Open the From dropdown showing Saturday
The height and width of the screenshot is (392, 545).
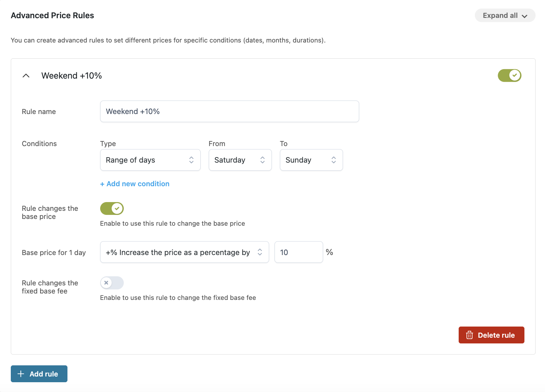click(240, 160)
